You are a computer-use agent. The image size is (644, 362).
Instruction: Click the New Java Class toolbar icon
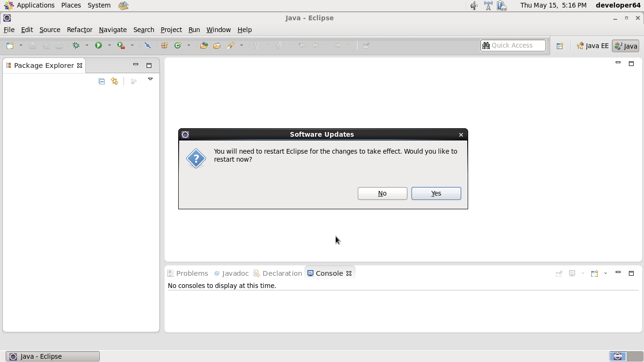(x=178, y=46)
